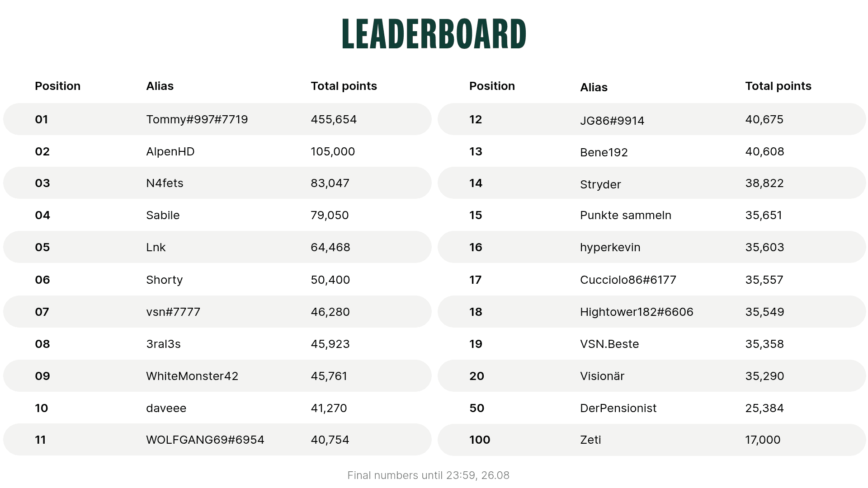The height and width of the screenshot is (488, 868).
Task: Click the DerPensionist alias at position 50
Action: coord(618,408)
